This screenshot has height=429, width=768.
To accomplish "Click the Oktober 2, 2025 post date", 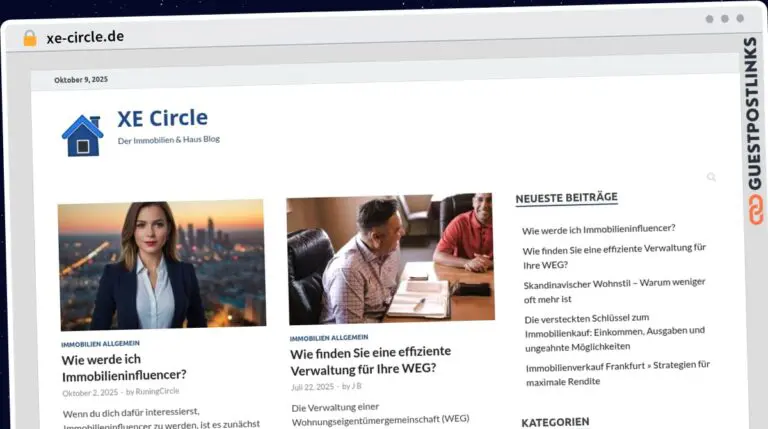I will [89, 392].
